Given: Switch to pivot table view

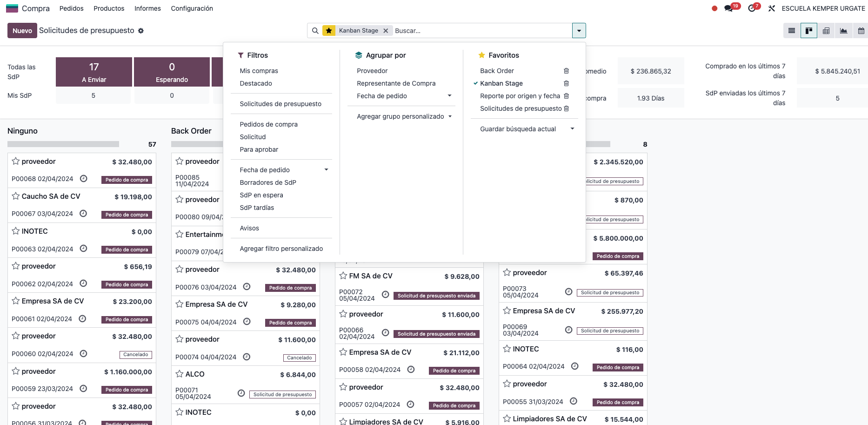Looking at the screenshot, I should pyautogui.click(x=826, y=31).
